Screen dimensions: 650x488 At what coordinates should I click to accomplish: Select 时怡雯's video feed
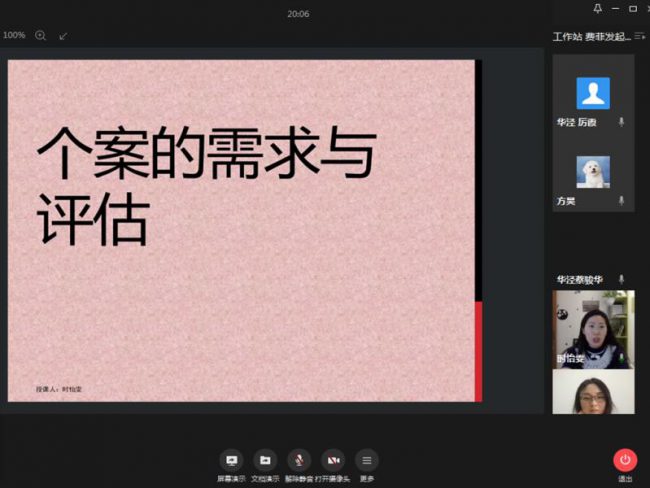(593, 329)
